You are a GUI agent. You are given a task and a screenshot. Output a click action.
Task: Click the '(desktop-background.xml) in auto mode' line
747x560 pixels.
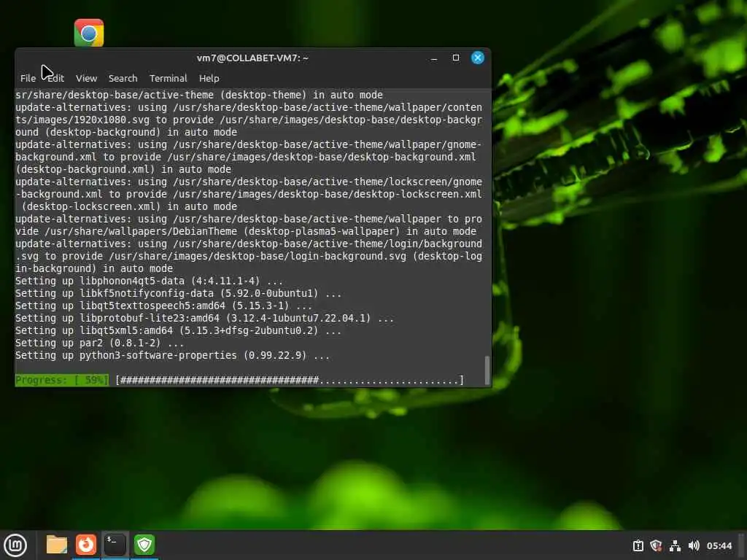pyautogui.click(x=123, y=169)
